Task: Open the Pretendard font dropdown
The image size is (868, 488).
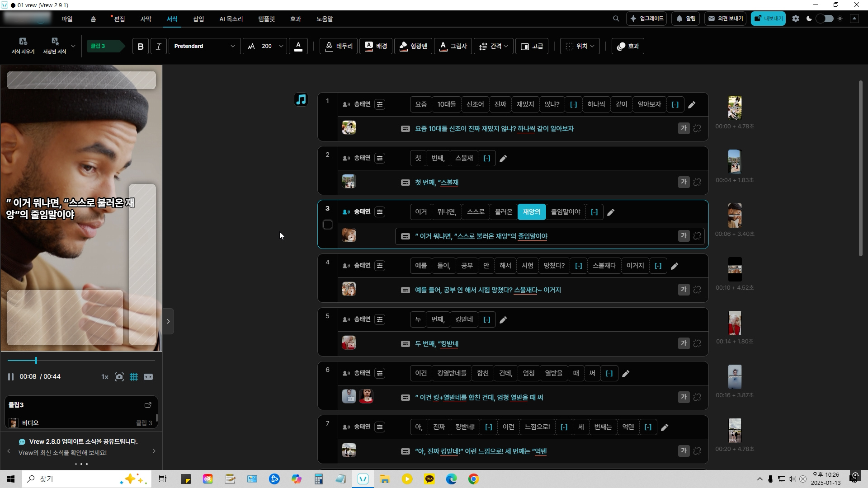Action: tap(204, 46)
